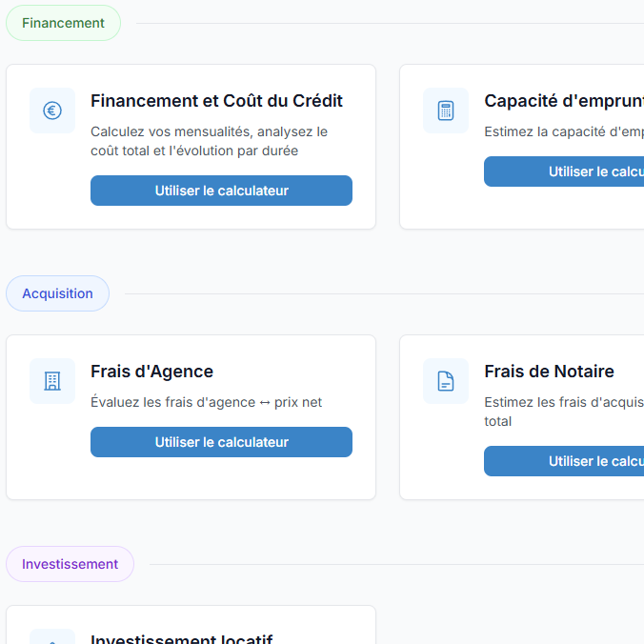This screenshot has width=644, height=644.
Task: Click the Frais de Notaire heading
Action: 549,372
